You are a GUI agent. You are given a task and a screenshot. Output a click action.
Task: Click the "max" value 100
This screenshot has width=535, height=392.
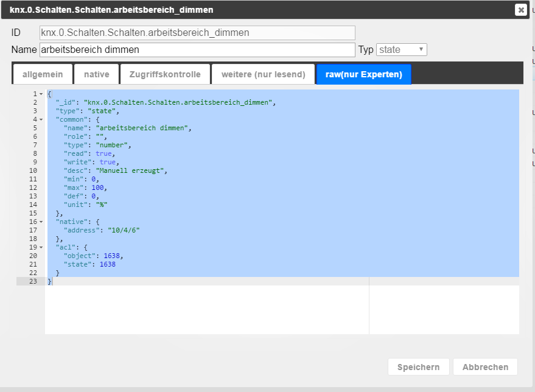click(97, 187)
